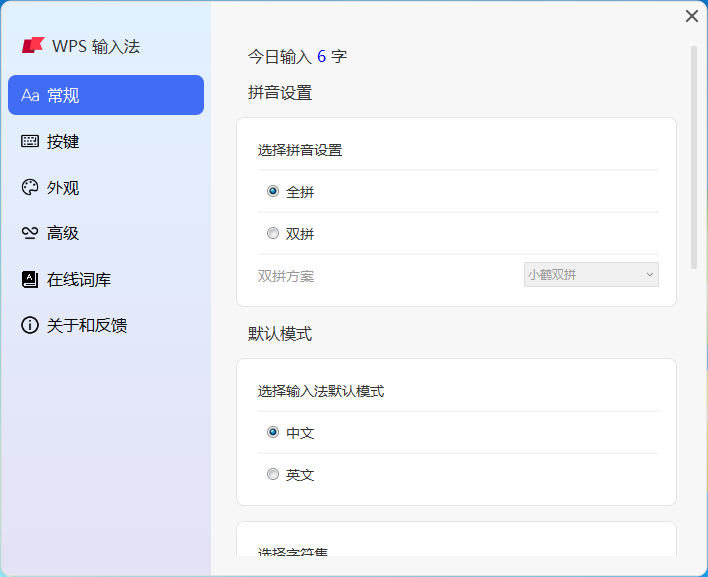Click the 默认模式 section heading
Image resolution: width=708 pixels, height=577 pixels.
(x=280, y=334)
